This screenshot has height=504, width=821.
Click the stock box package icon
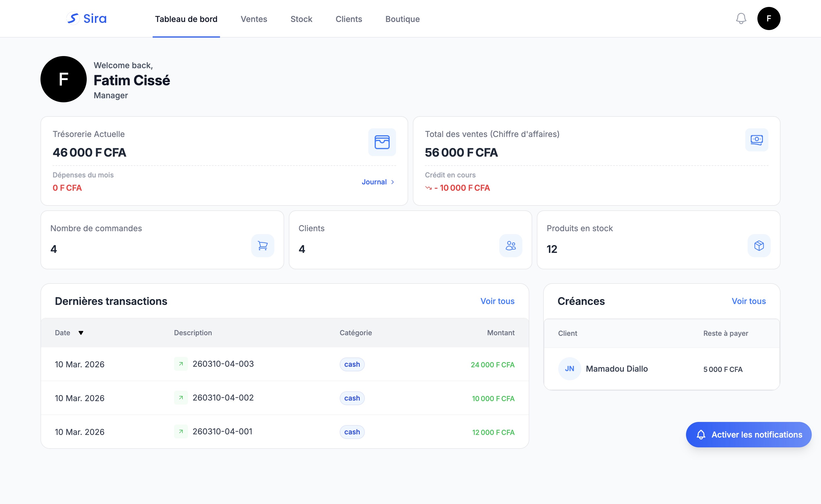[759, 246]
